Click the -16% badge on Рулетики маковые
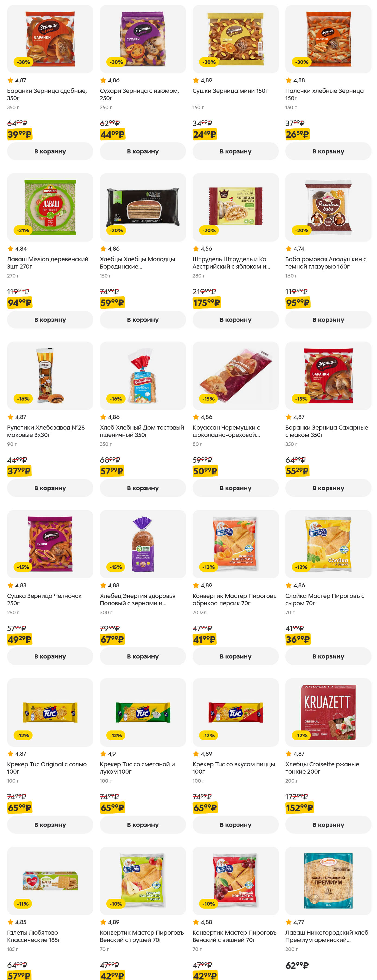This screenshot has height=980, width=377. 23,399
